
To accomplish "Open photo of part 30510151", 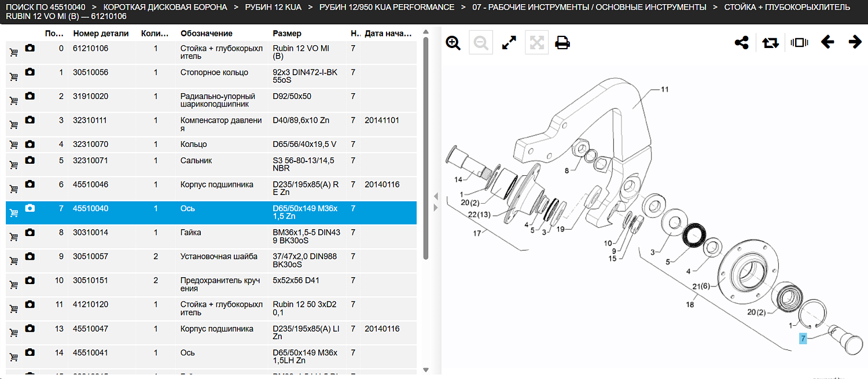I will coord(30,280).
